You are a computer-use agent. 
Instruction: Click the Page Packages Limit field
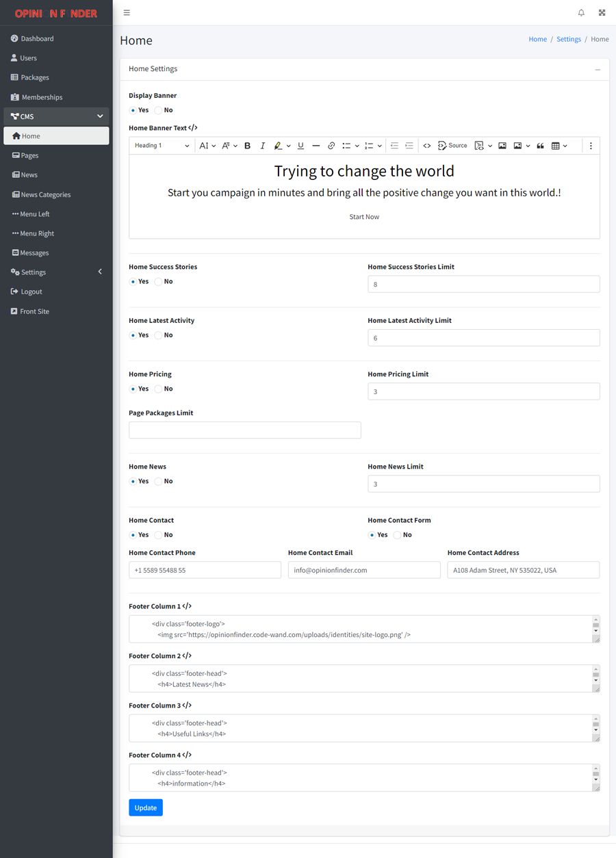tap(245, 430)
